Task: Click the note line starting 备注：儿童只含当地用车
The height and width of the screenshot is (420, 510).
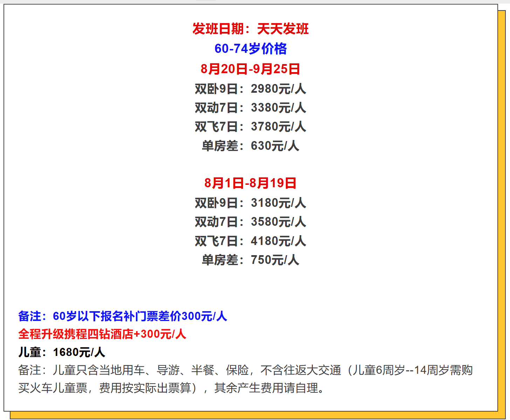Action: click(246, 370)
